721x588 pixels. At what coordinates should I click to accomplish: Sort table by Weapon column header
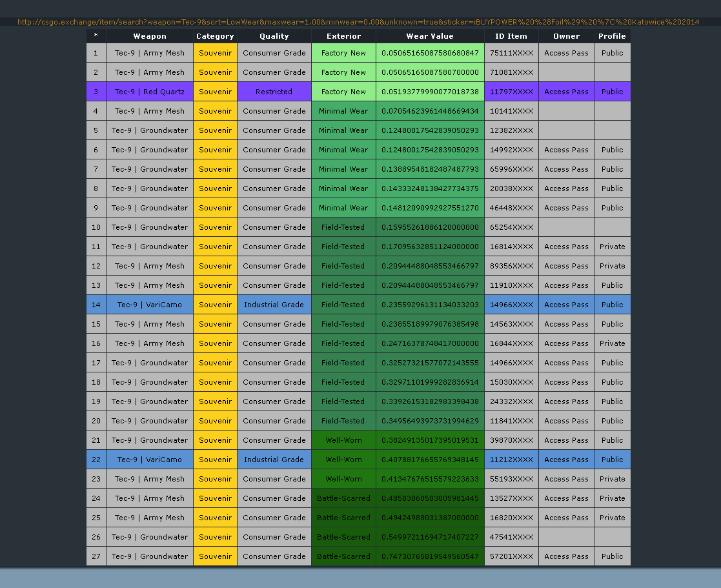(150, 36)
